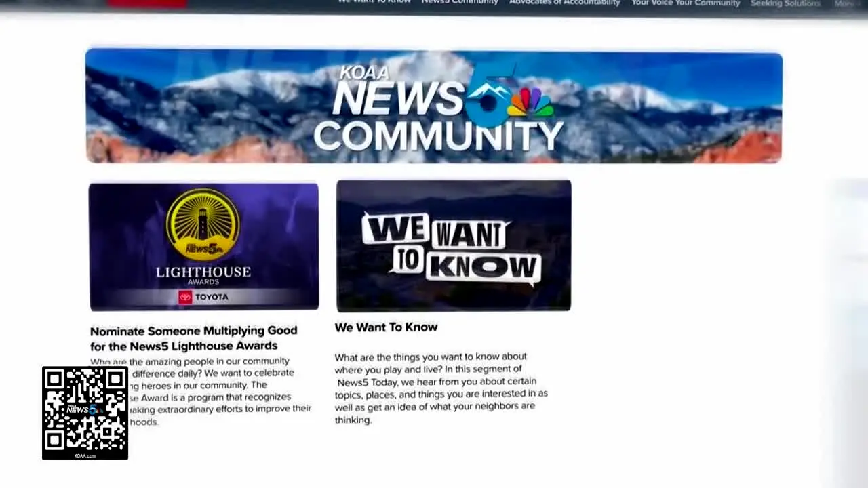Open Your Voice Your Community nav item
Image resolution: width=868 pixels, height=488 pixels.
686,3
